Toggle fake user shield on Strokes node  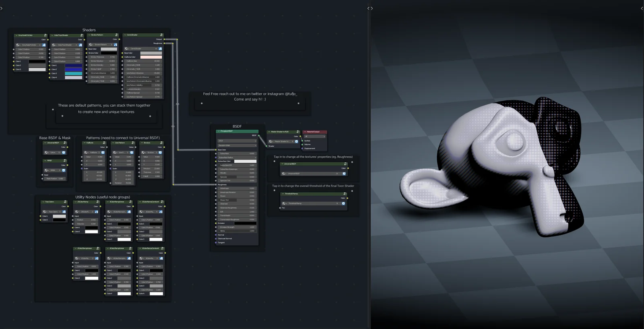click(x=160, y=153)
